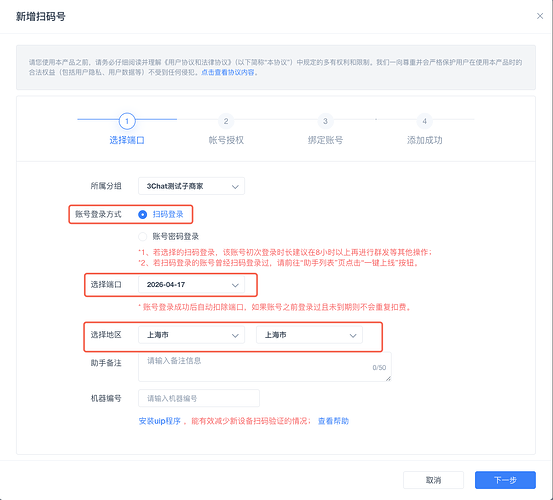Open the 查看帮助 link
This screenshot has width=553, height=500.
point(333,421)
